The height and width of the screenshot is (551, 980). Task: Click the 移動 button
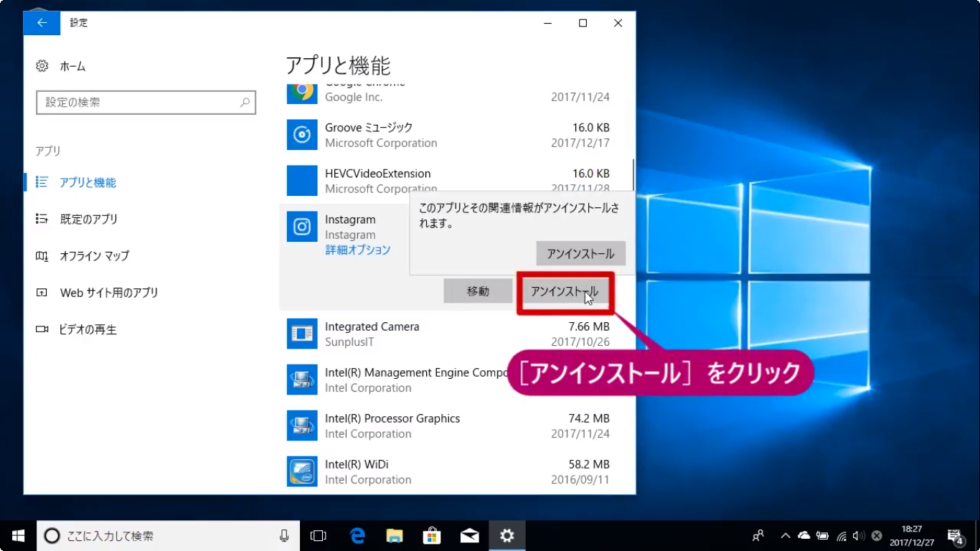(x=478, y=291)
